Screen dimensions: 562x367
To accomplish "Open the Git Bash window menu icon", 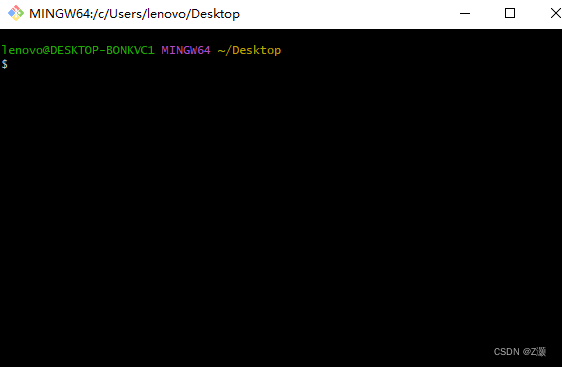I will (x=16, y=13).
